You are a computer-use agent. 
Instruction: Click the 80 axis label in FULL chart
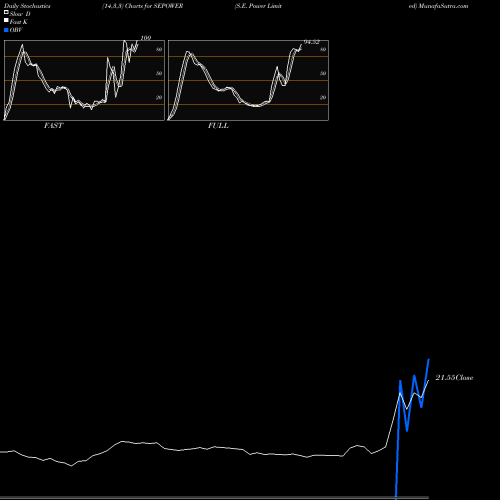pos(323,50)
